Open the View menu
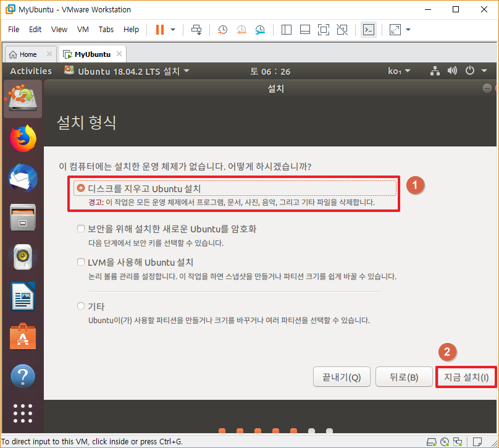This screenshot has width=499, height=448. coord(59,29)
